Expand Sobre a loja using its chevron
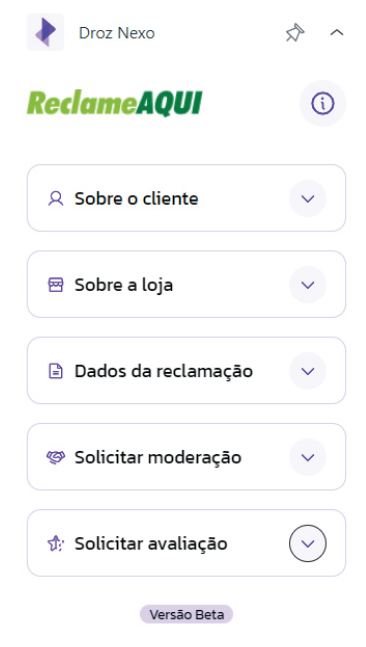 308,285
